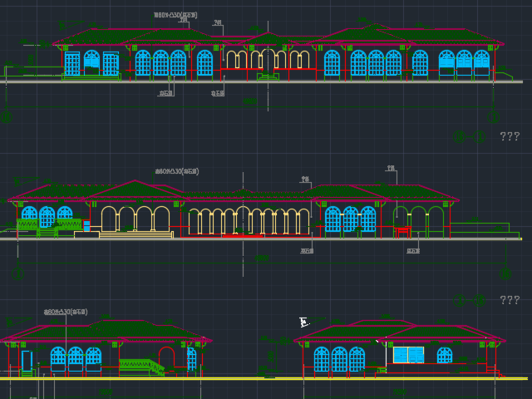Viewport: 532px width, 399px height.
Task: Select the red bench in the middle elevation
Action: pos(403,229)
